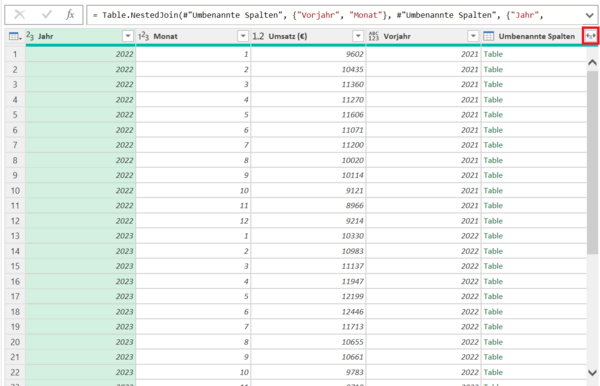The image size is (600, 386).
Task: Open the Table link in row 1
Action: (493, 54)
